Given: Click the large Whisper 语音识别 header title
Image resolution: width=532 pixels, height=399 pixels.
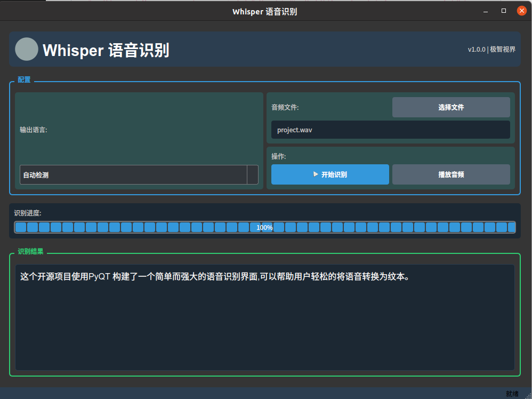Looking at the screenshot, I should pos(106,50).
